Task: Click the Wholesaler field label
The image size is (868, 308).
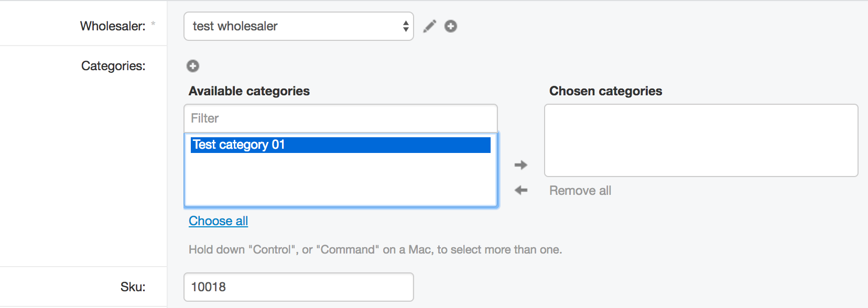Action: coord(113,26)
